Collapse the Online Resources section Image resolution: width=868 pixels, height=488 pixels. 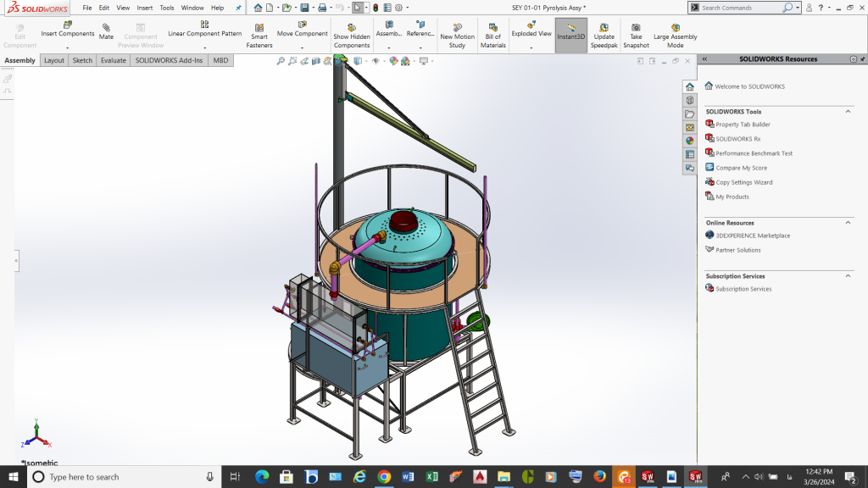tap(848, 223)
